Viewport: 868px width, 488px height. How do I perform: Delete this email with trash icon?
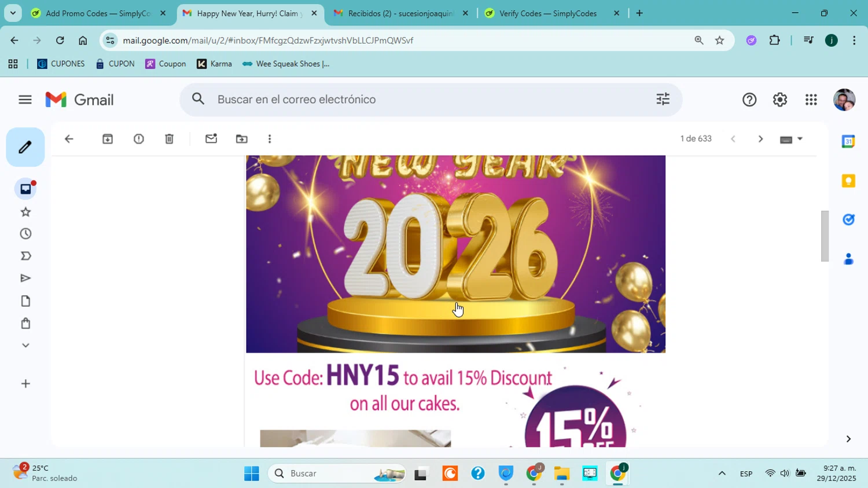[169, 139]
